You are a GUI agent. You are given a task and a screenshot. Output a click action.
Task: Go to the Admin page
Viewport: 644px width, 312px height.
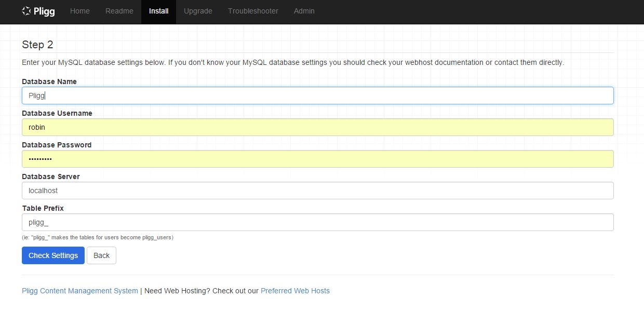[x=304, y=11]
